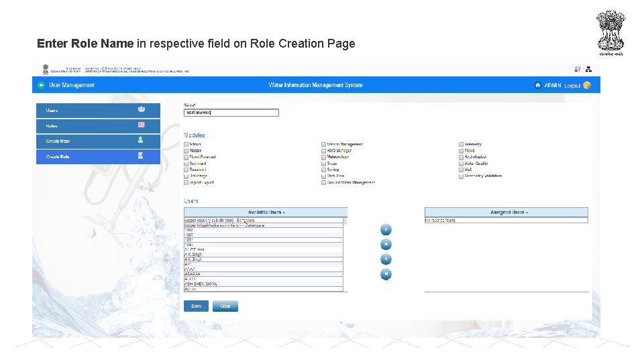Enable the Ground Water Management checkbox
The height and width of the screenshot is (362, 644).
(x=323, y=182)
